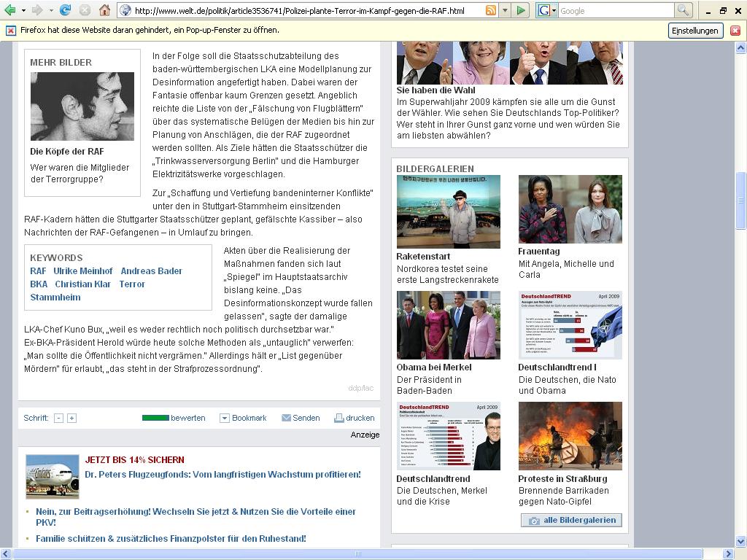Click the Andreas Bader keyword
Screen dimensions: 747x560
[152, 271]
